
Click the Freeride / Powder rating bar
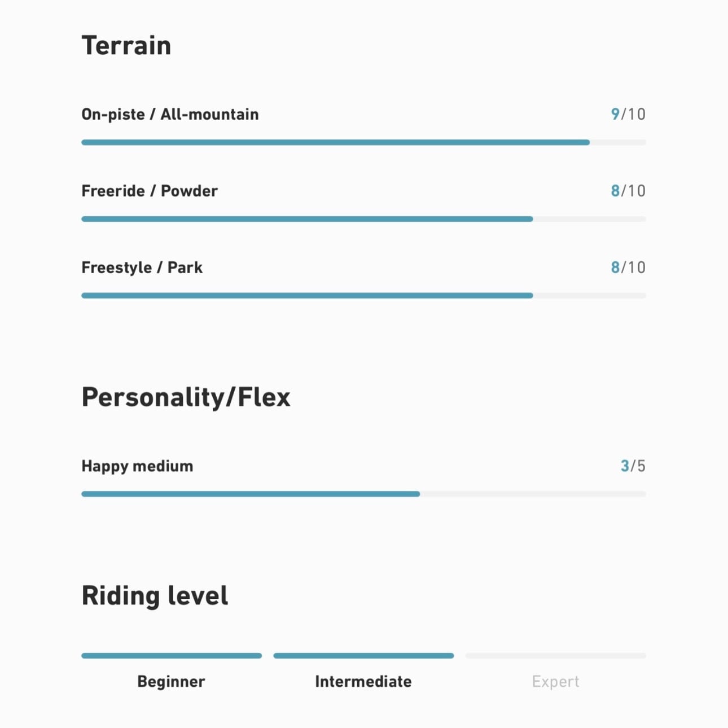pyautogui.click(x=363, y=219)
